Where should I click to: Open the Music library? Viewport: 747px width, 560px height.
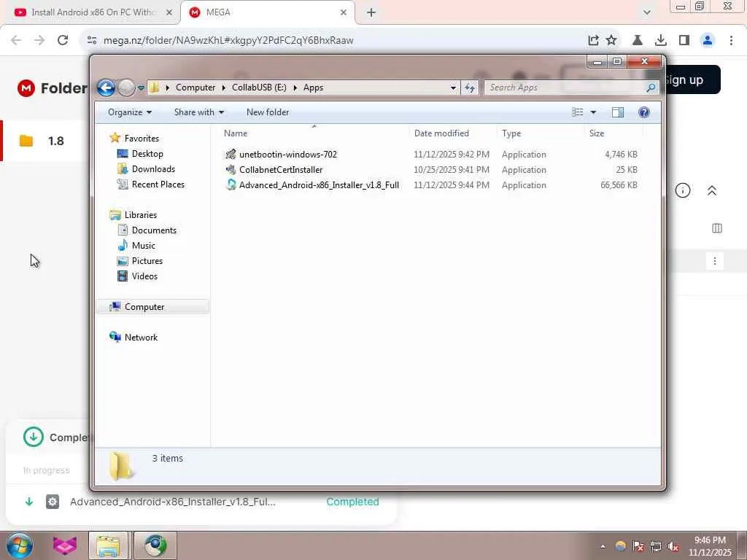coord(144,245)
